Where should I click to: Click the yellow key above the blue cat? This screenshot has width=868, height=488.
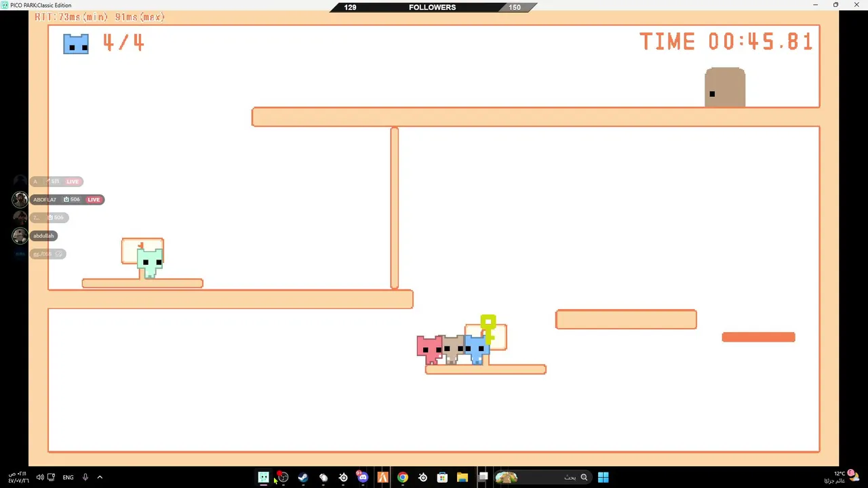[488, 329]
